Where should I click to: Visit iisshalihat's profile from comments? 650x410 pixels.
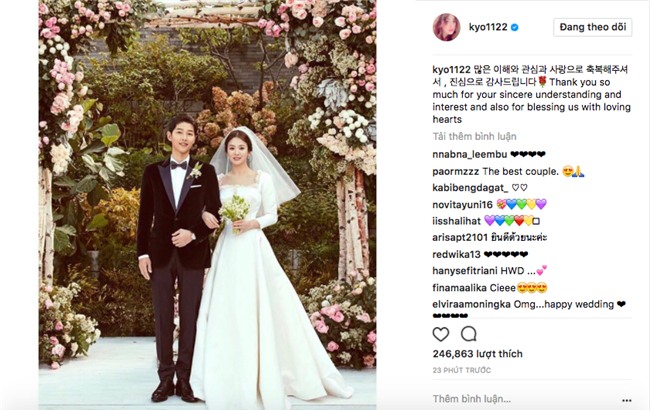tap(456, 221)
